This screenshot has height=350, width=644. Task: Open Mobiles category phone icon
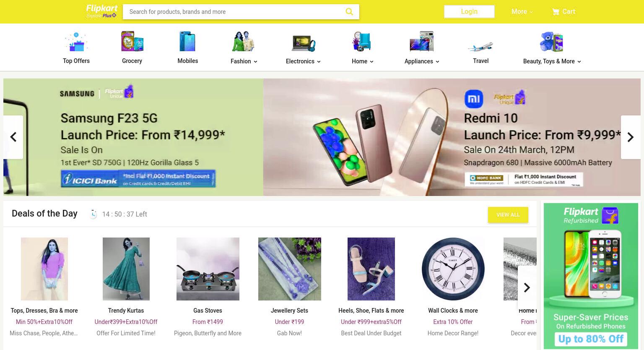(187, 42)
